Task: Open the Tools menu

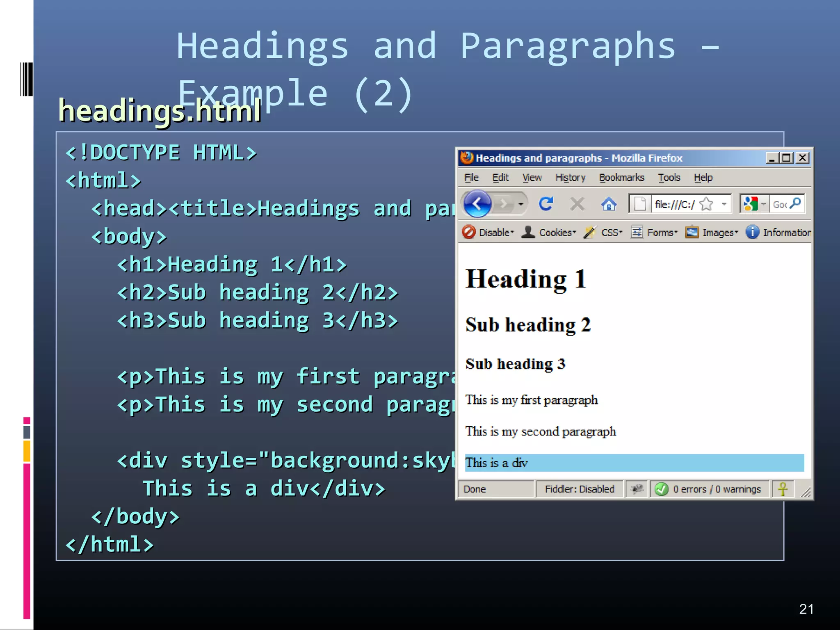Action: (x=669, y=178)
